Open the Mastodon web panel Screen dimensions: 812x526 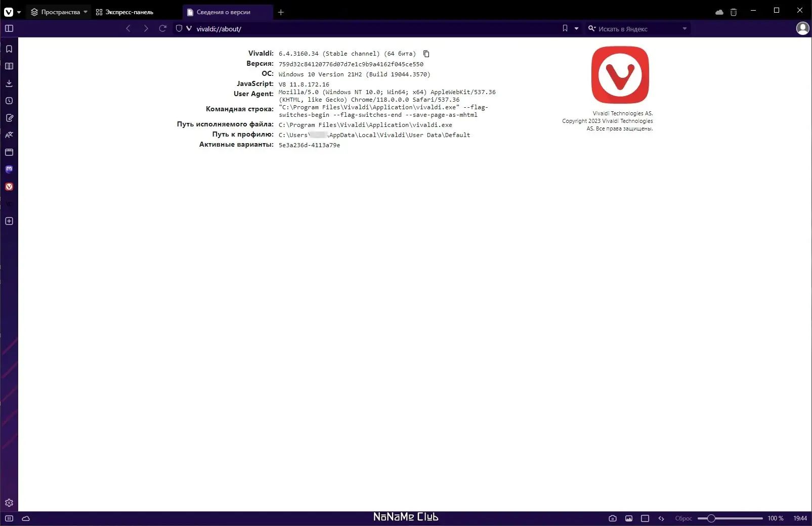pyautogui.click(x=9, y=169)
